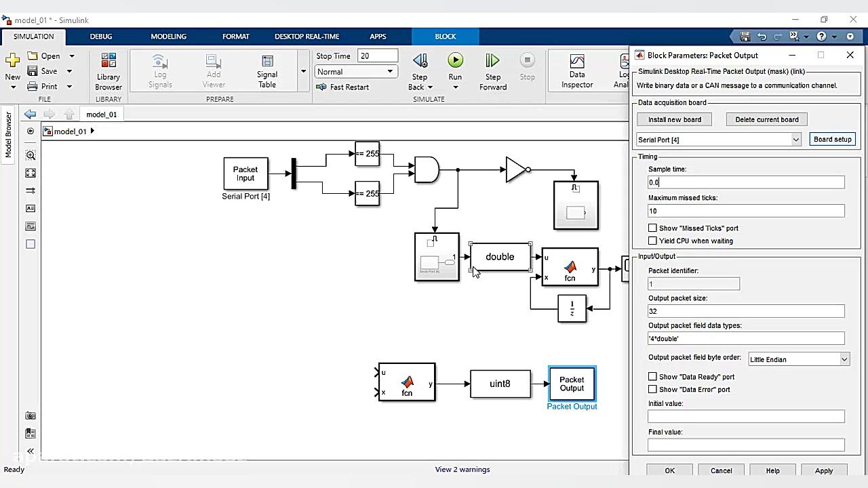Open the View 2 warnings link
This screenshot has height=488, width=868.
[x=462, y=469]
